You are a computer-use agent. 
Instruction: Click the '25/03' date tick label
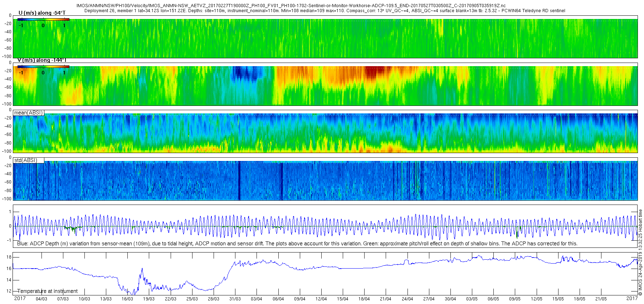192,299
